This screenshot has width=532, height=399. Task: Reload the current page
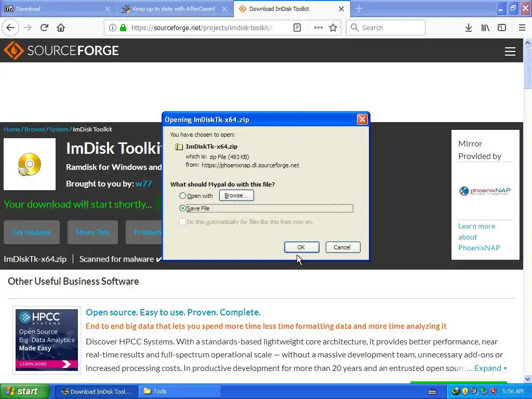44,28
